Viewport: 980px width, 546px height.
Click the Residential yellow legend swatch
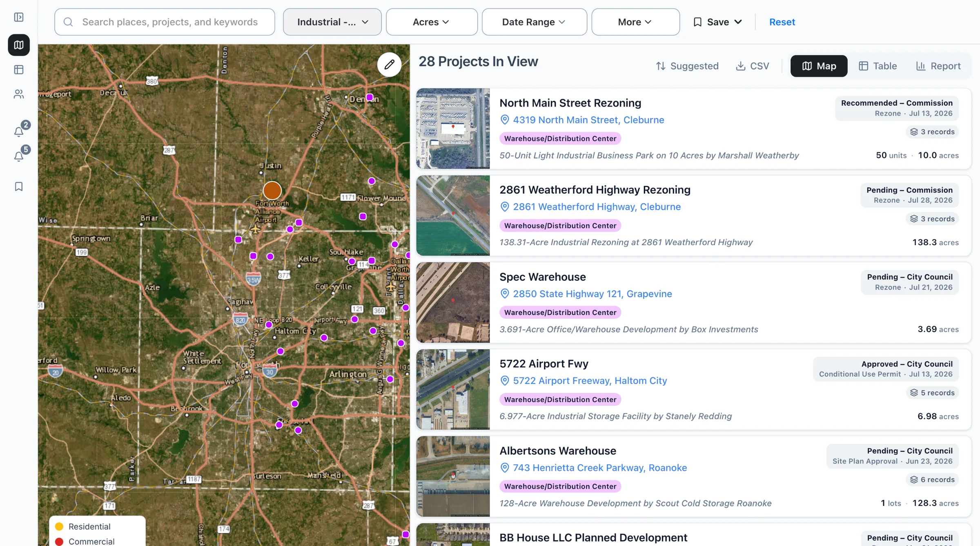[x=59, y=526]
